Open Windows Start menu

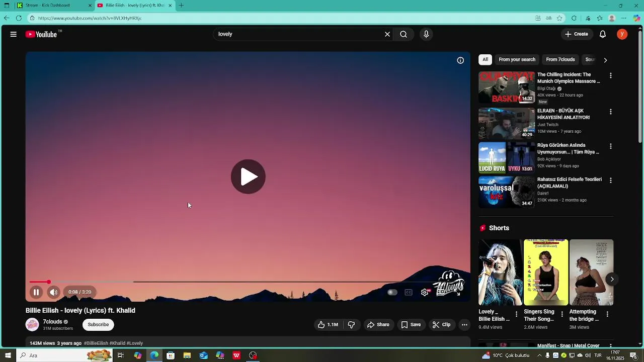tap(8, 355)
